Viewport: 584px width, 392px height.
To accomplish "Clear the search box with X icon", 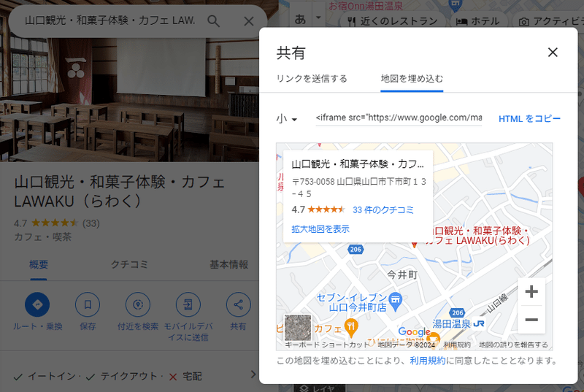I will click(x=249, y=21).
